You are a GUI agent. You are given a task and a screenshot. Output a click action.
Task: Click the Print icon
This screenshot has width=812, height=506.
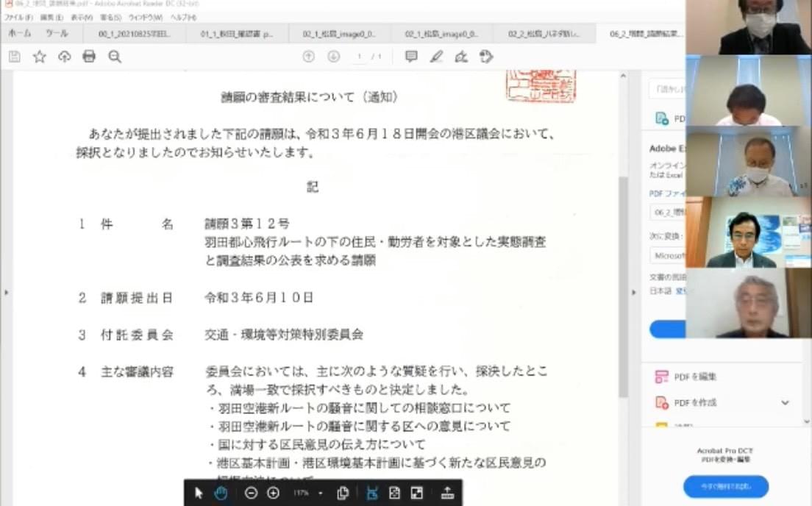pos(89,57)
